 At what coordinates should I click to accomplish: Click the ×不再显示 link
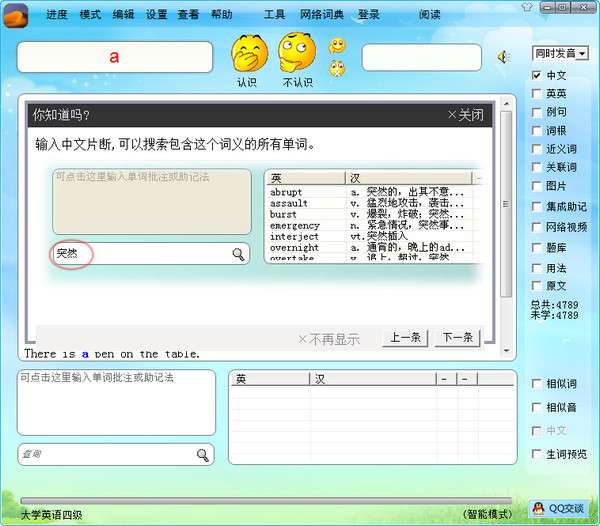coord(329,339)
